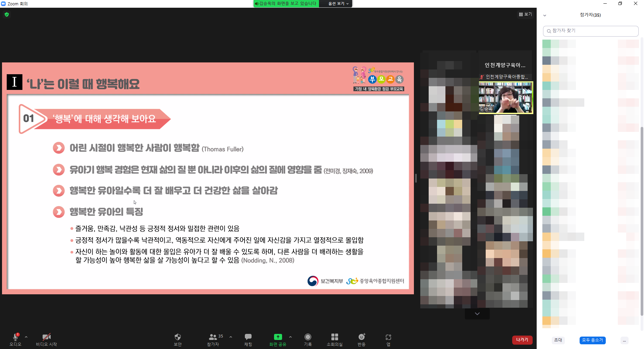Open the Apps (앱) icon
This screenshot has height=349, width=644.
(x=388, y=337)
